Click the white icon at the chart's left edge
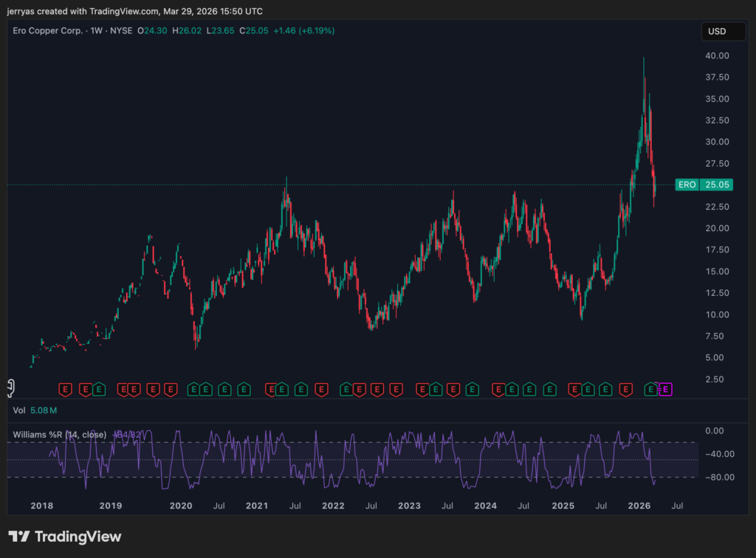This screenshot has width=756, height=558. [11, 385]
